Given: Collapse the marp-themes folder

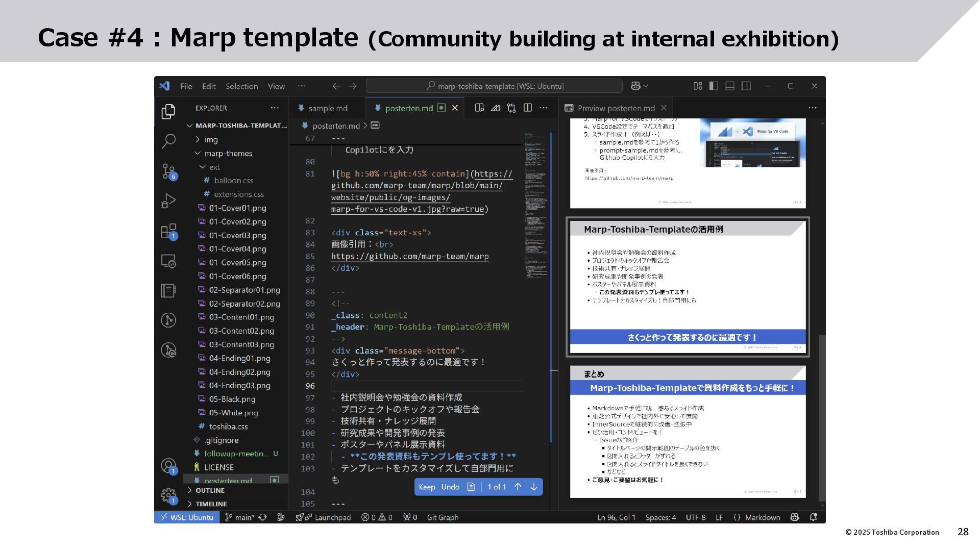Looking at the screenshot, I should tap(228, 154).
